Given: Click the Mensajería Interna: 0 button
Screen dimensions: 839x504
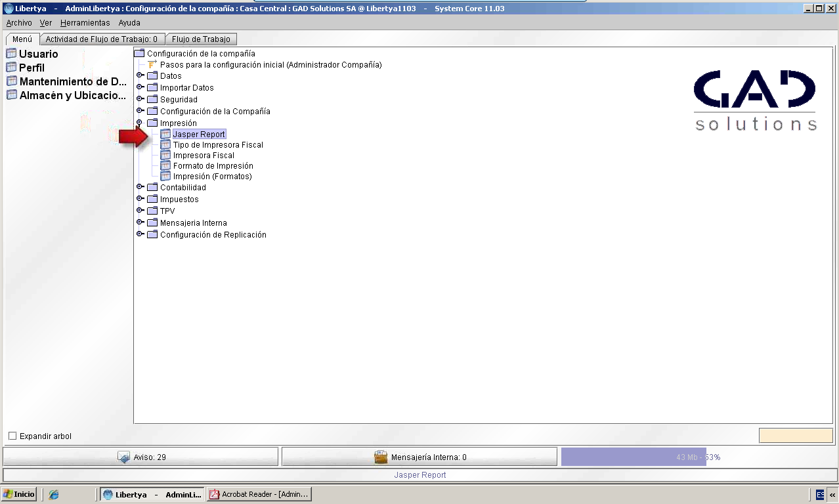Looking at the screenshot, I should tap(420, 457).
